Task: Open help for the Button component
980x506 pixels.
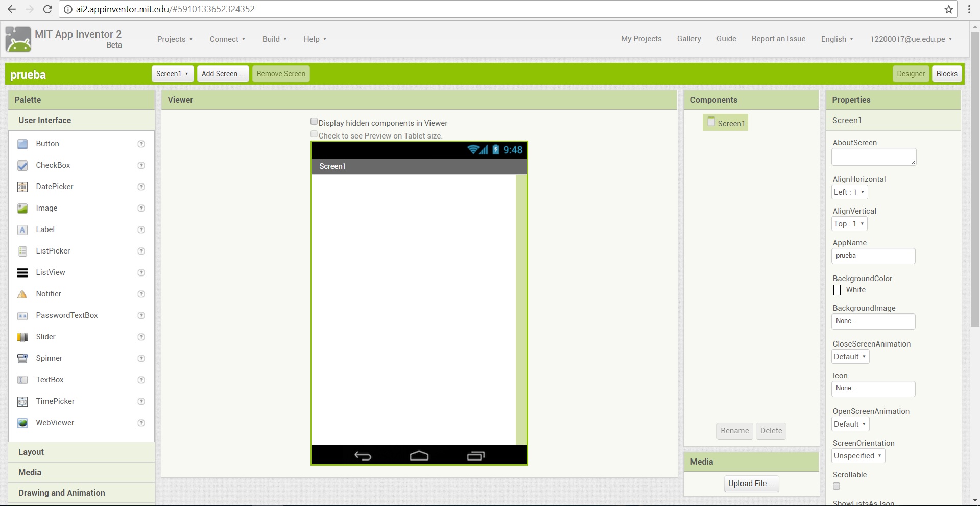Action: point(141,144)
